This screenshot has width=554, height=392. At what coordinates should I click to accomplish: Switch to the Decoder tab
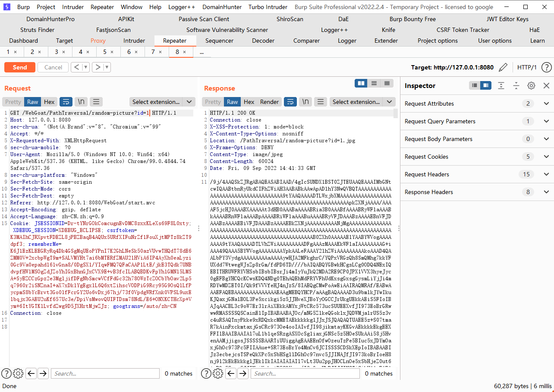pos(263,41)
